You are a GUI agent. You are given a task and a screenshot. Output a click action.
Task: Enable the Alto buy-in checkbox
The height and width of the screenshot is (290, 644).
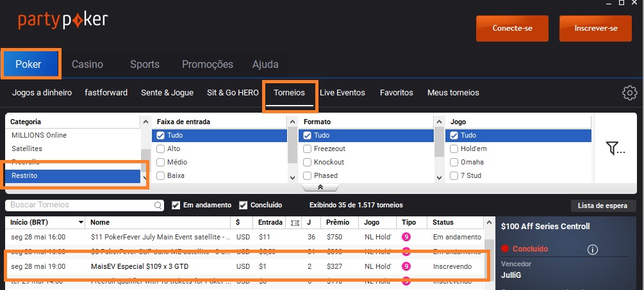point(161,149)
